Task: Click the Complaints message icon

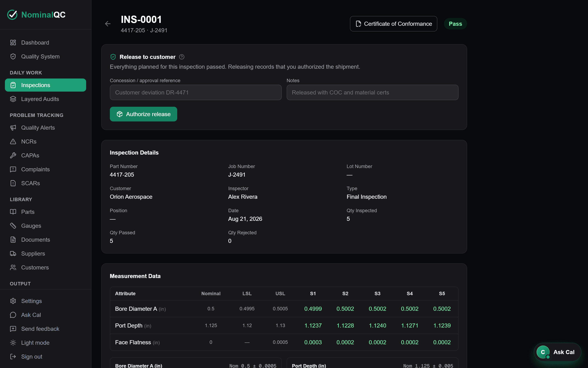Action: coord(13,169)
